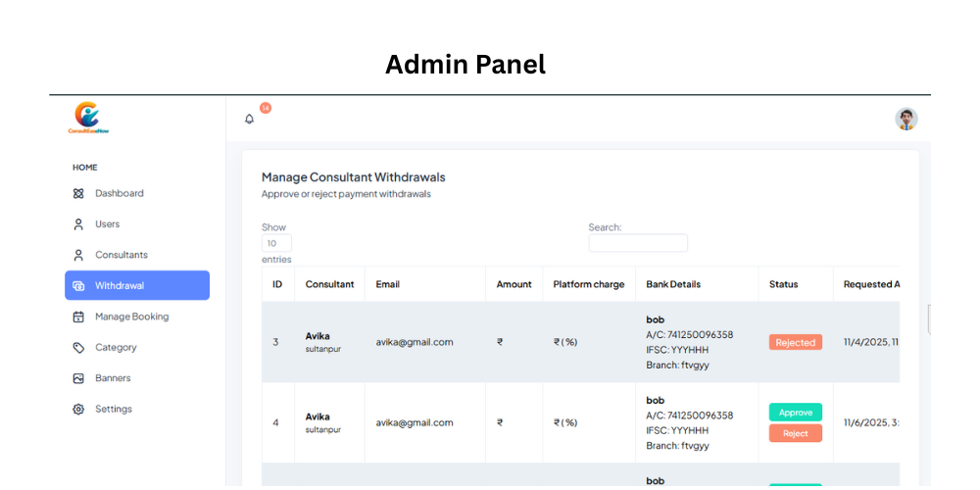980x490 pixels.
Task: Open the Show entries count selector
Action: click(276, 243)
